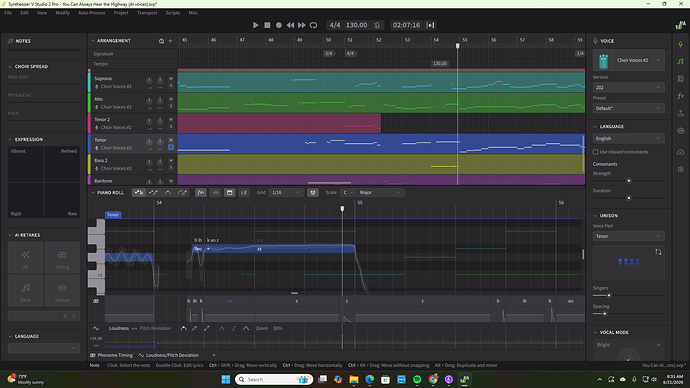Click the add track plus icon

coord(171,41)
